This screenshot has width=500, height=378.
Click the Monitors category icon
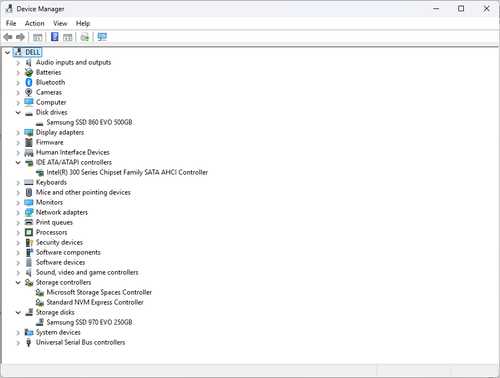(x=29, y=202)
